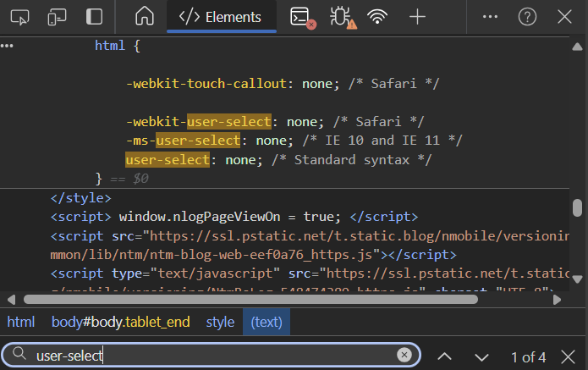Switch to the Elements tab

coord(222,17)
